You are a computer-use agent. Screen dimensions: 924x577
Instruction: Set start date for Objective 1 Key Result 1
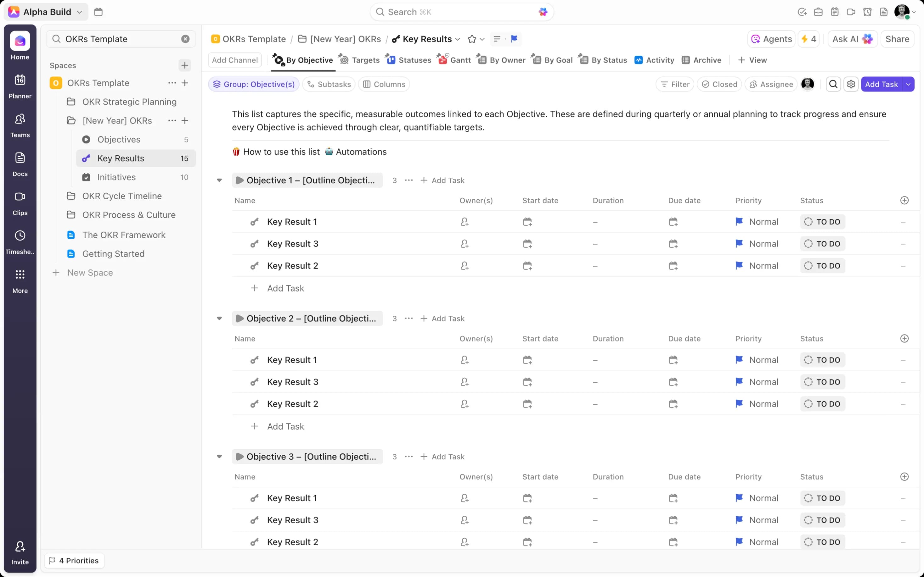(x=527, y=222)
